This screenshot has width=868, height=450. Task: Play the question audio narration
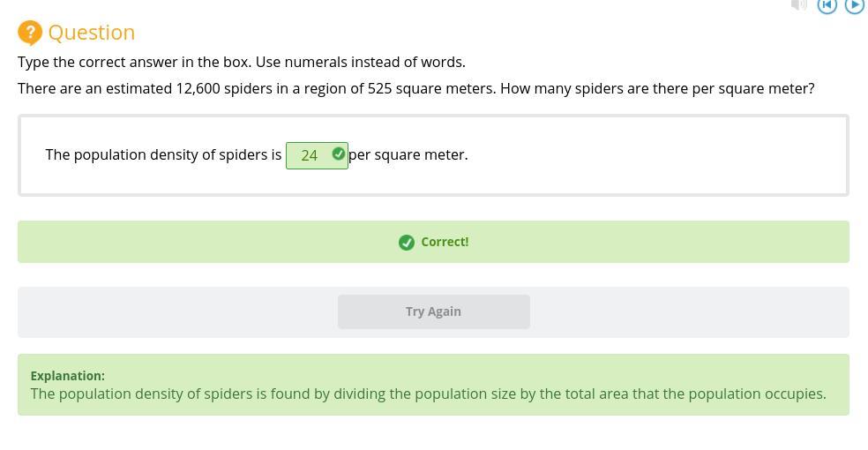click(x=854, y=6)
